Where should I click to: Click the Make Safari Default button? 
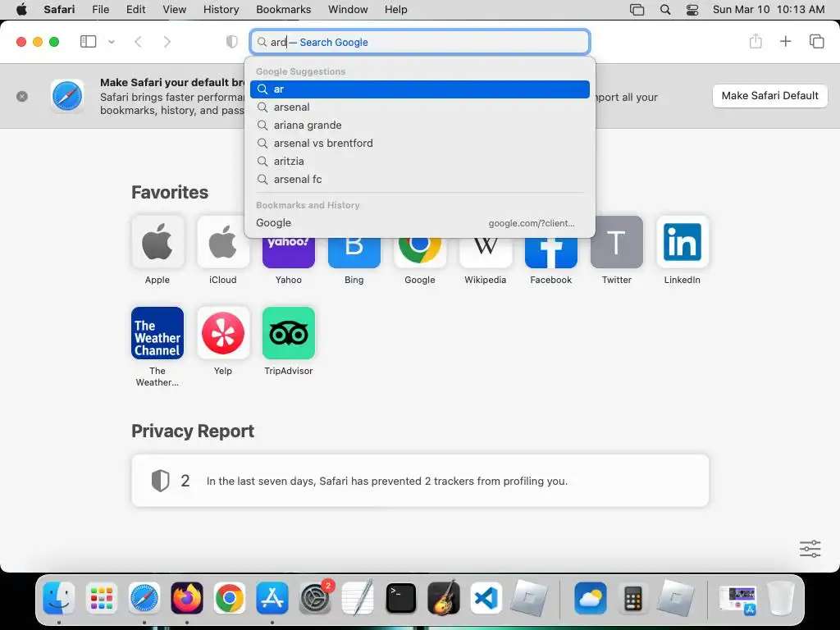pos(769,96)
